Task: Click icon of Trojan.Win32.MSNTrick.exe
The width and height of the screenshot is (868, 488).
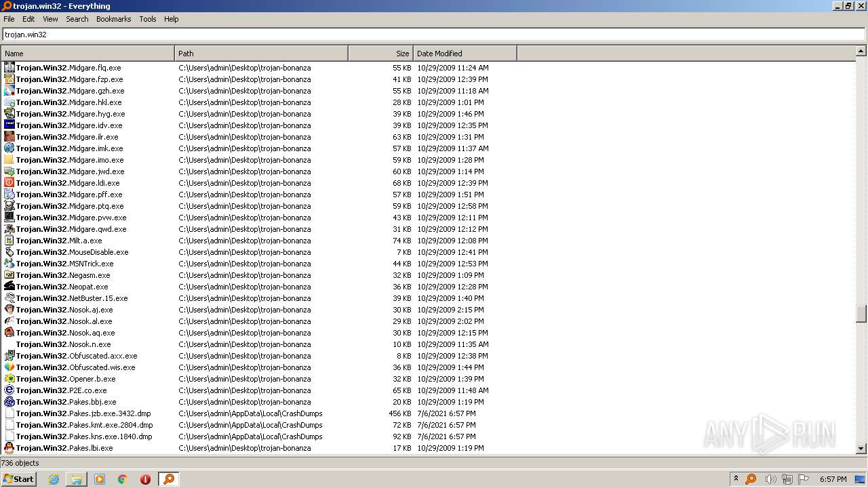Action: 9,264
